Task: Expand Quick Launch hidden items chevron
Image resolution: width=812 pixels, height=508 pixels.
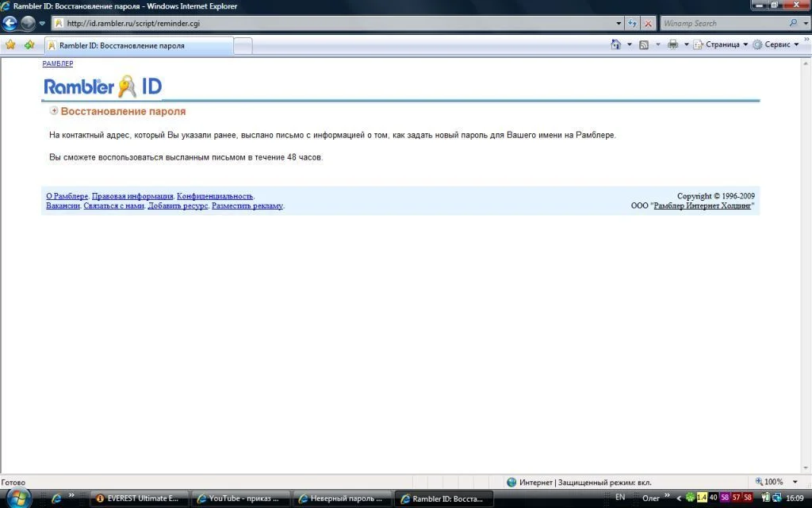Action: [71, 495]
